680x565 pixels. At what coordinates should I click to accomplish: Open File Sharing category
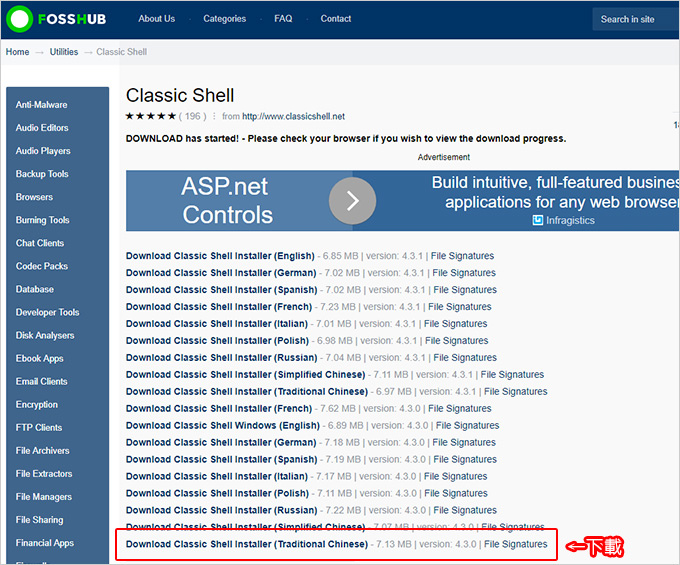click(39, 520)
